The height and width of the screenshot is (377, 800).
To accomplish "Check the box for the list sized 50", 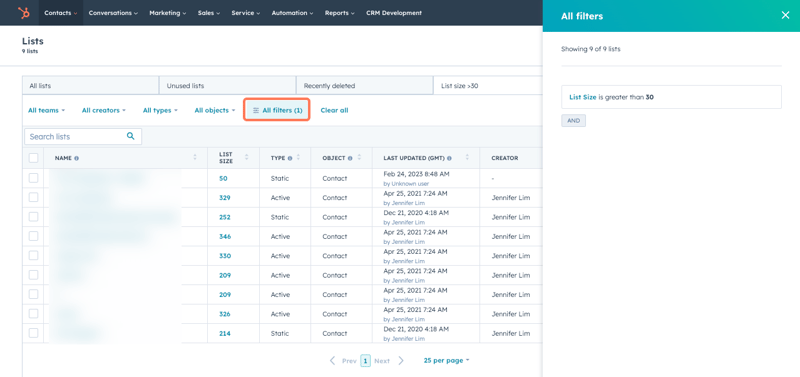I will click(x=33, y=178).
